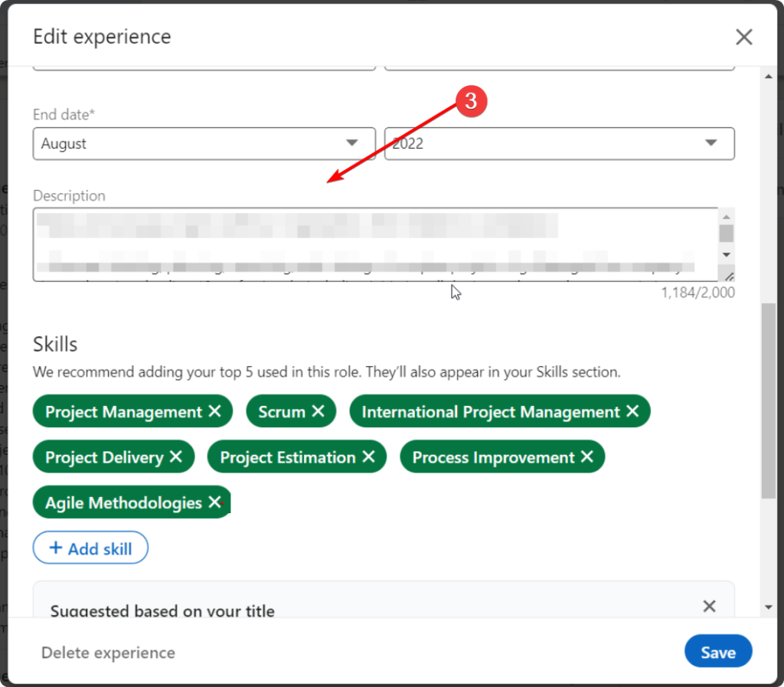784x687 pixels.
Task: Remove the Project Estimation skill tag
Action: point(368,457)
